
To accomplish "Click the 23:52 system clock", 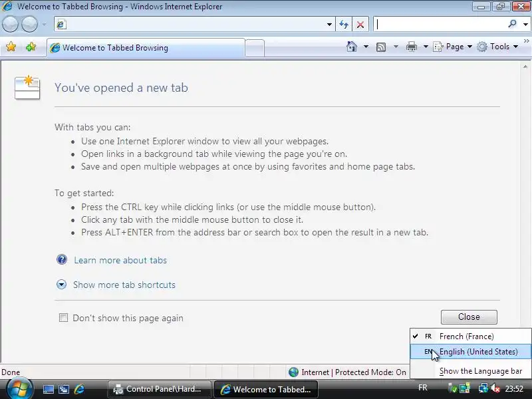I will [x=514, y=388].
